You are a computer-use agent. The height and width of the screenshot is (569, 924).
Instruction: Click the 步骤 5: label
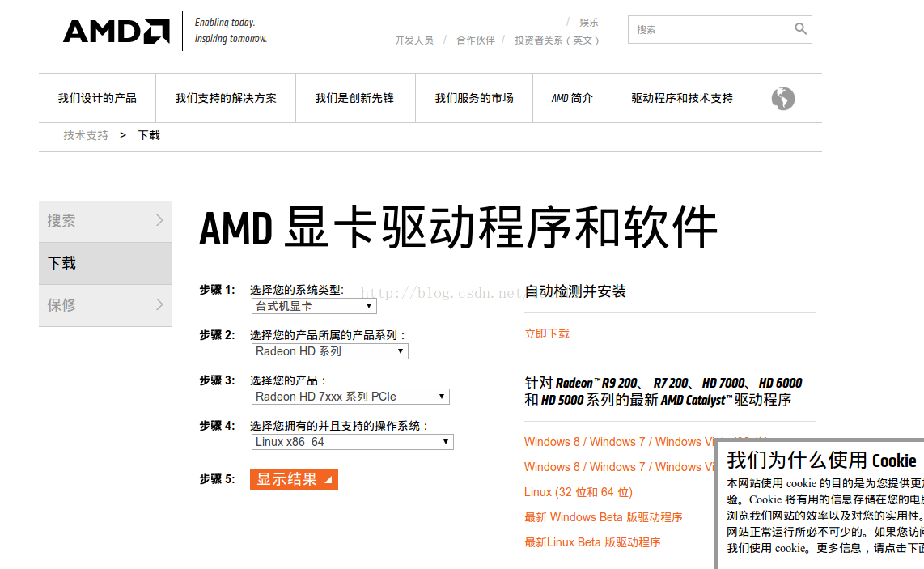[x=217, y=479]
